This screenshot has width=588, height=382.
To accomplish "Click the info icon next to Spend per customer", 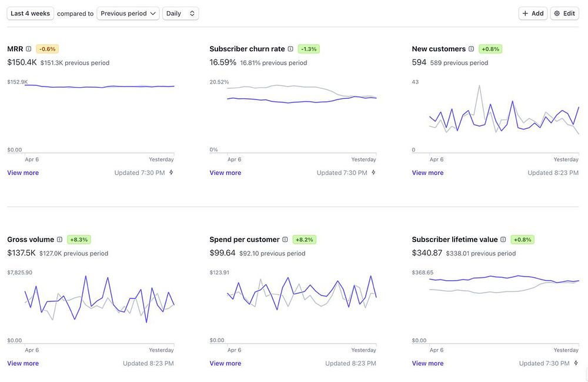I will point(285,240).
